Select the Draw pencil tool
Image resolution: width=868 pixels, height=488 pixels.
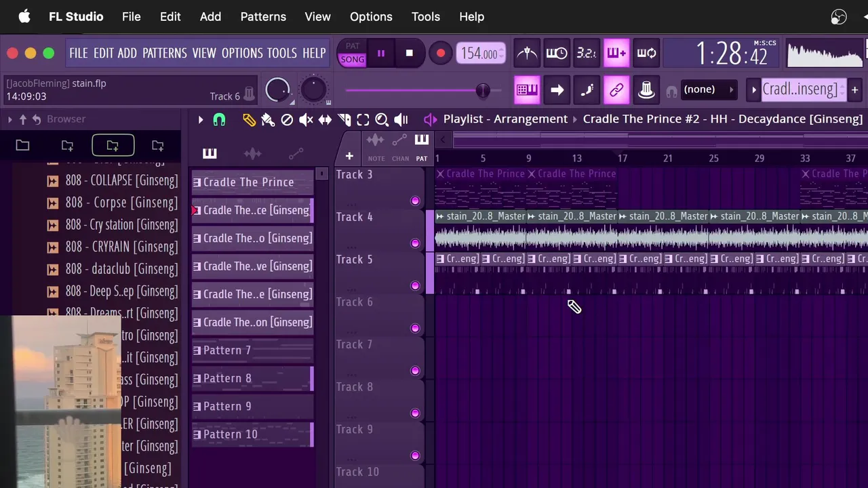coord(249,120)
